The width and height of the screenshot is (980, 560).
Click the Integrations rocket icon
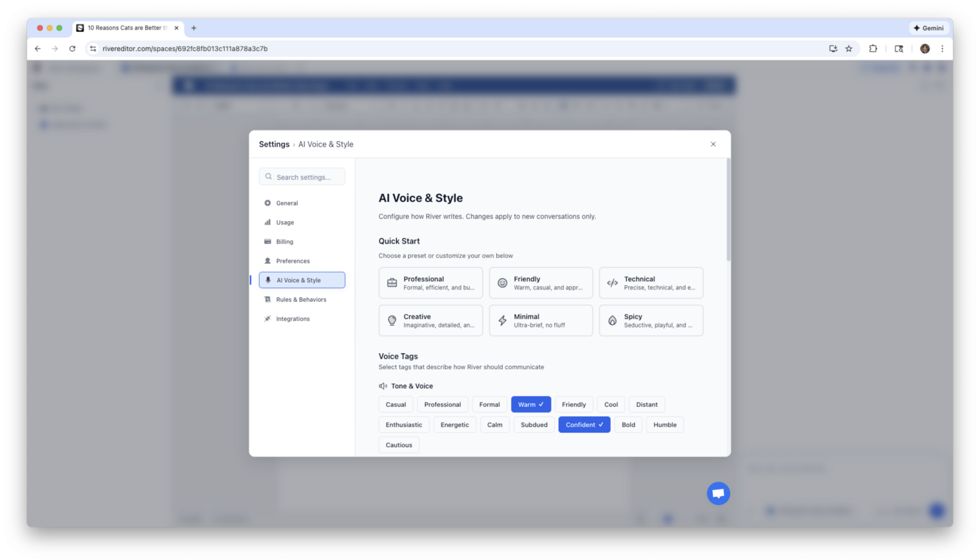coord(268,318)
